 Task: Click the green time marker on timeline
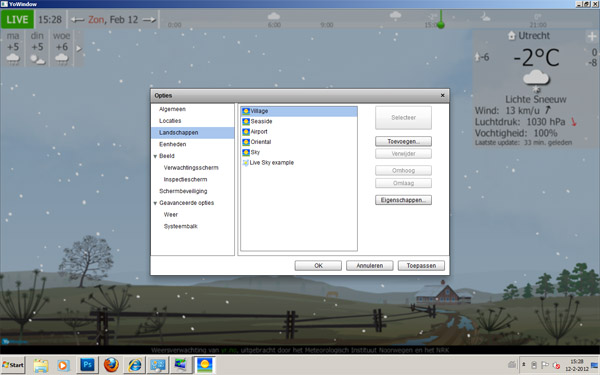(x=440, y=25)
